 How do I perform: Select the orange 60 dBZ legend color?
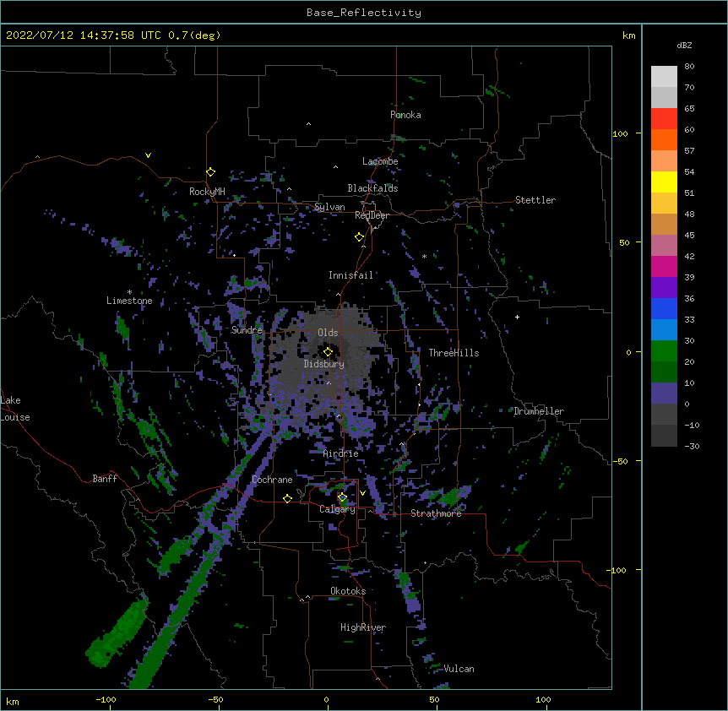click(x=664, y=139)
